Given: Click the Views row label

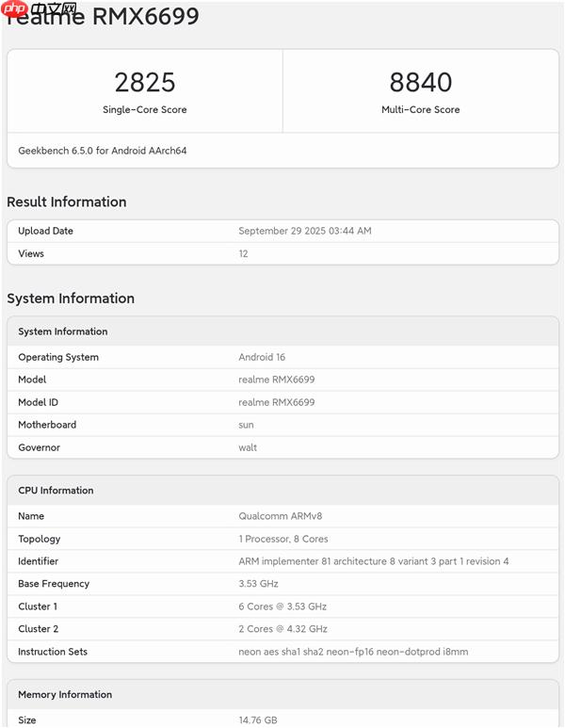Looking at the screenshot, I should point(31,253).
